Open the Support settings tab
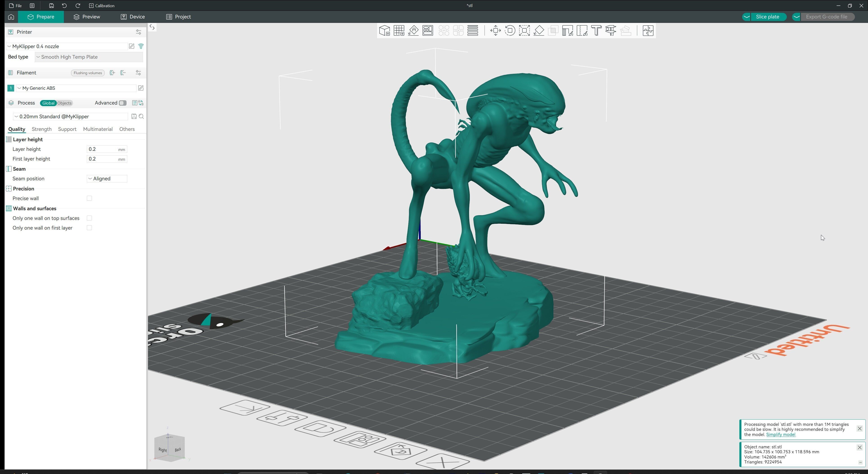This screenshot has width=868, height=474. [67, 129]
